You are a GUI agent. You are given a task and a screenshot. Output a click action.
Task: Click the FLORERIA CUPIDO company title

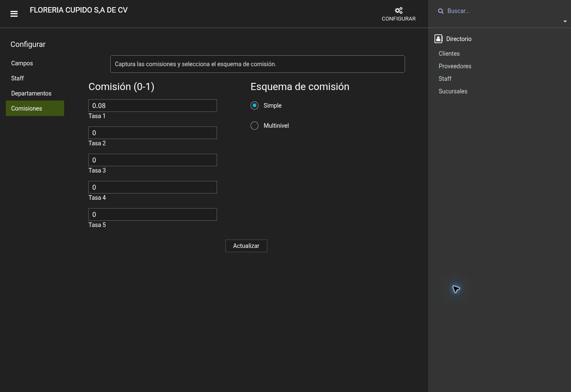(79, 10)
